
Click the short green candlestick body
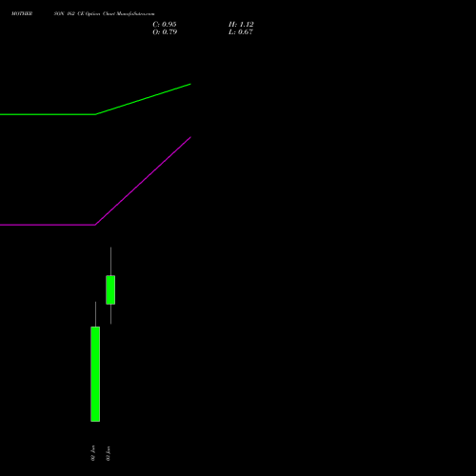click(110, 290)
